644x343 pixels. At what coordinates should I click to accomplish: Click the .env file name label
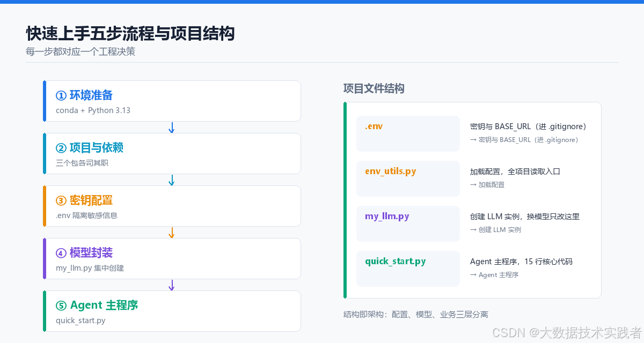[x=374, y=126]
